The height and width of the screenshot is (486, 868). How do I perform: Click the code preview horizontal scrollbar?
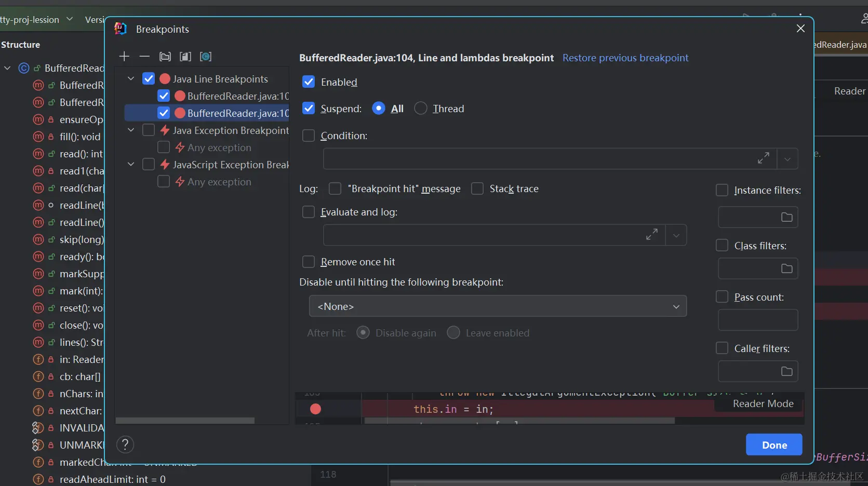tap(519, 421)
